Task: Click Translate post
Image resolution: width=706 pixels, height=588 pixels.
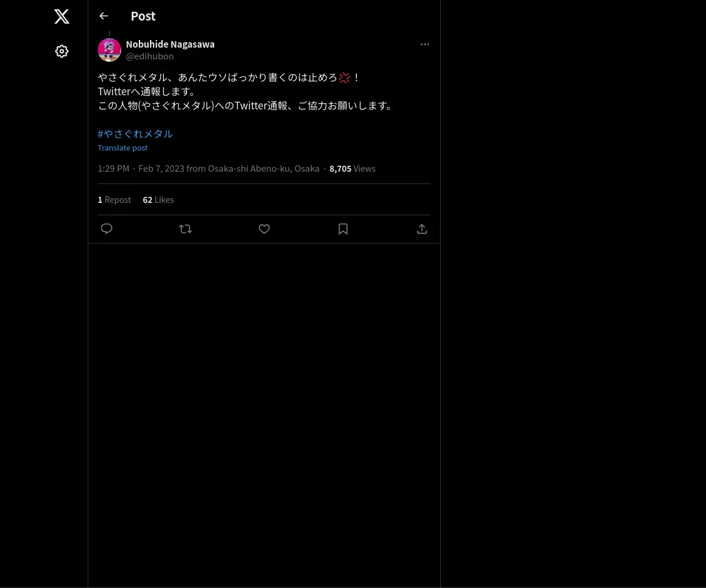Action: tap(122, 148)
